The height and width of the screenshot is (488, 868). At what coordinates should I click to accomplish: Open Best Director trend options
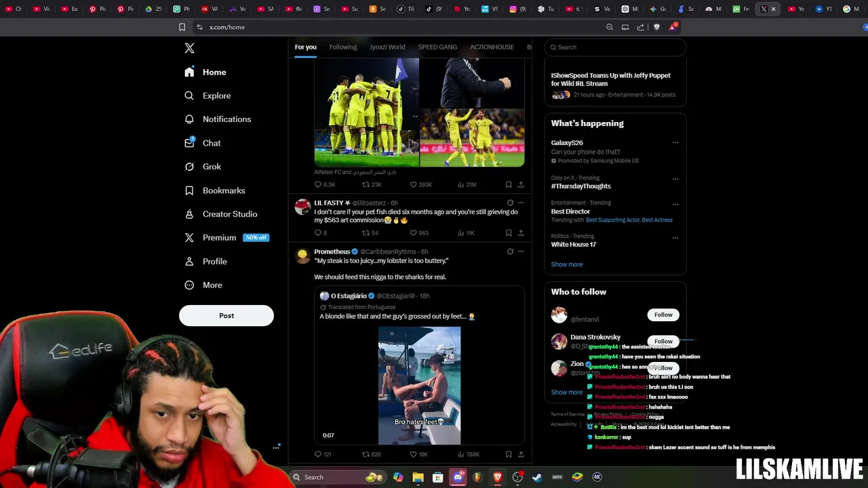(x=675, y=204)
